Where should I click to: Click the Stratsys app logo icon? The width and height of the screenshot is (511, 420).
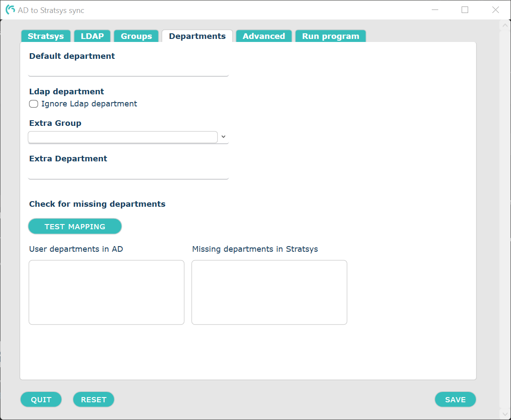point(10,10)
